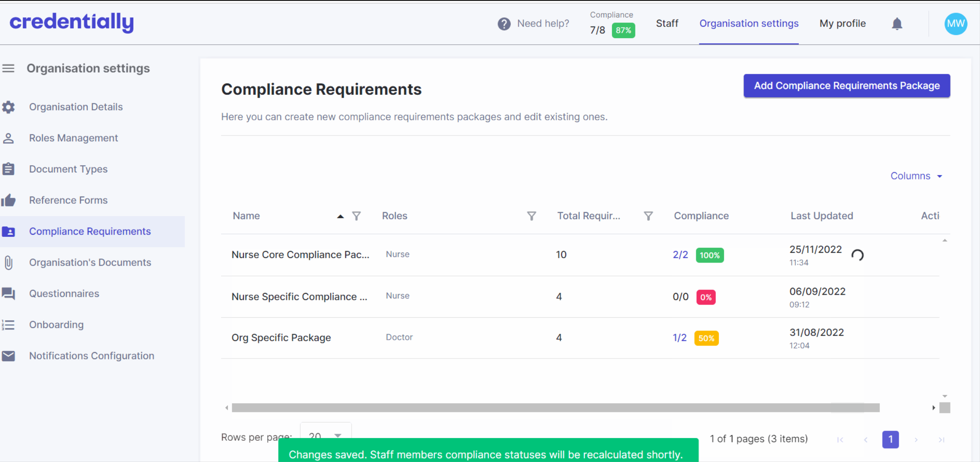The image size is (980, 462).
Task: Click vertical scrollbar up arrow
Action: coord(945,240)
